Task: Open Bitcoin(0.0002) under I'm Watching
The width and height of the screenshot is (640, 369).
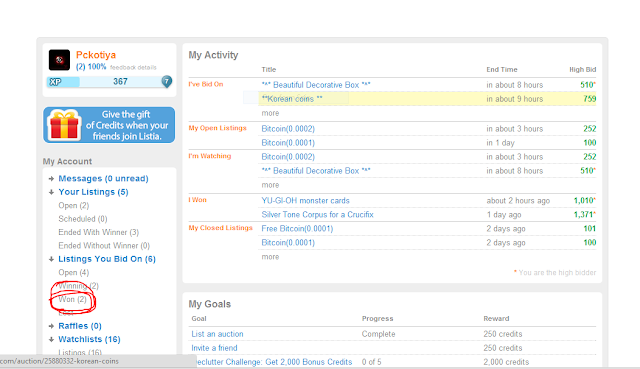Action: (x=288, y=157)
